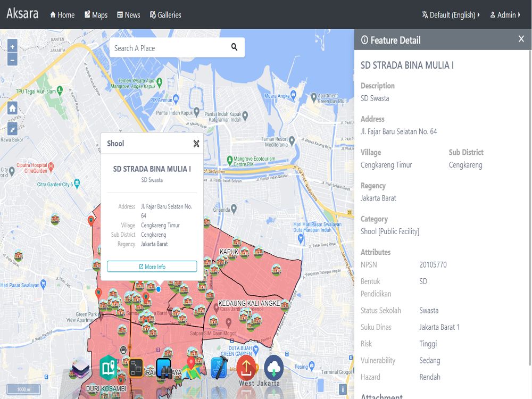Open the Xcode hammer dock app
This screenshot has height=399, width=532.
tap(219, 368)
